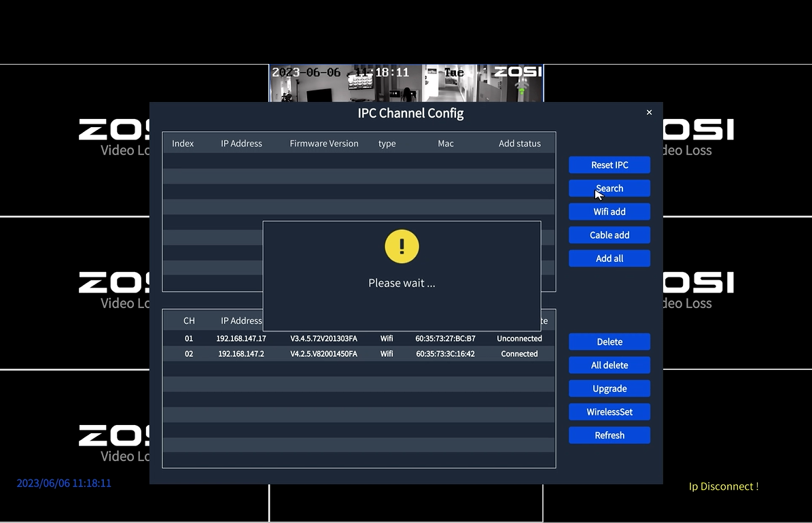
Task: Select the live camera feed thumbnail
Action: pos(406,84)
